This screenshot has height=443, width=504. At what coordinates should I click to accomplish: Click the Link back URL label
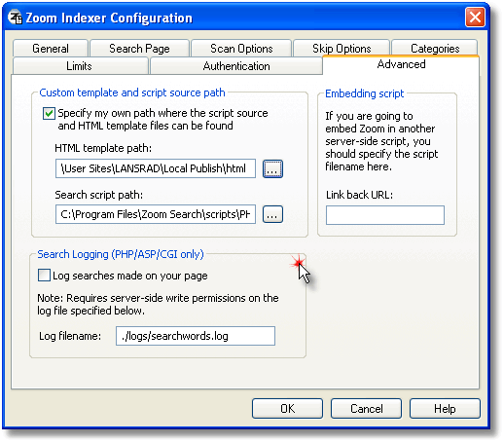pos(359,195)
